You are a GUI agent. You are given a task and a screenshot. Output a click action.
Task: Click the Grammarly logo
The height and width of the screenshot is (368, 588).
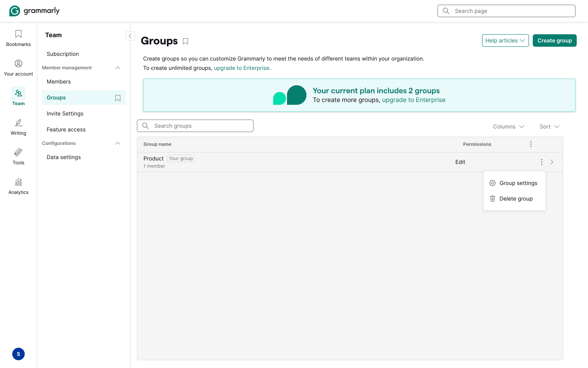tap(34, 11)
